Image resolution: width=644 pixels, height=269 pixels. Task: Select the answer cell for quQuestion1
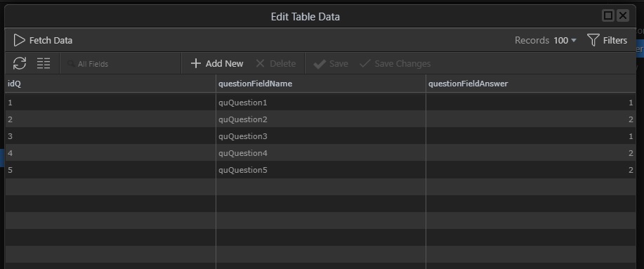pos(531,103)
